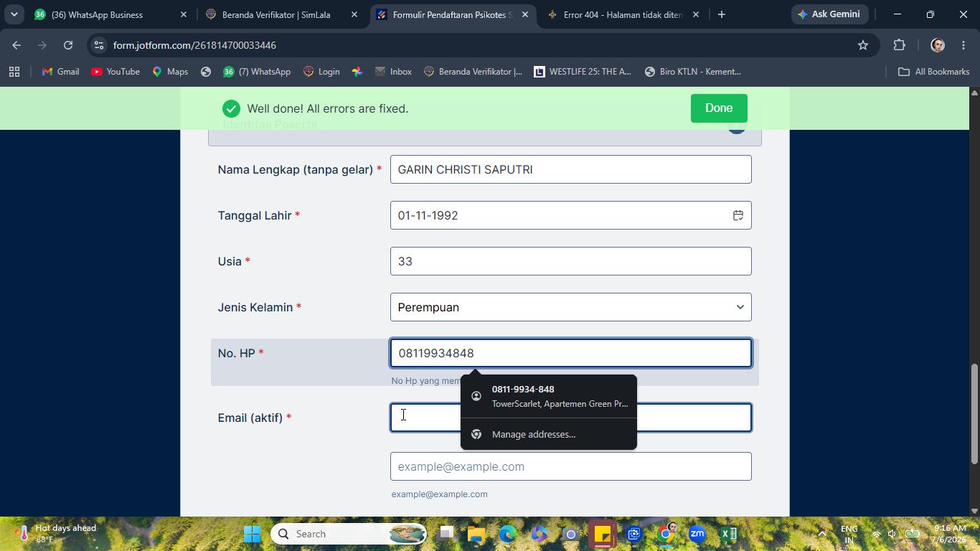980x551 pixels.
Task: Open File Explorer from the taskbar
Action: (x=476, y=534)
